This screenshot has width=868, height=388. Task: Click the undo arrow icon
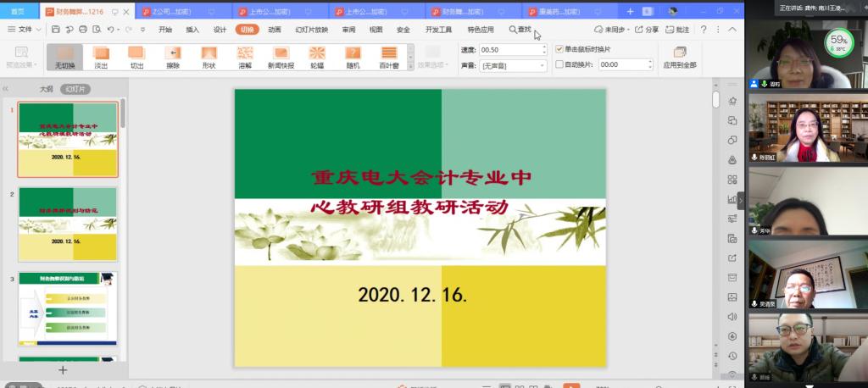[111, 30]
